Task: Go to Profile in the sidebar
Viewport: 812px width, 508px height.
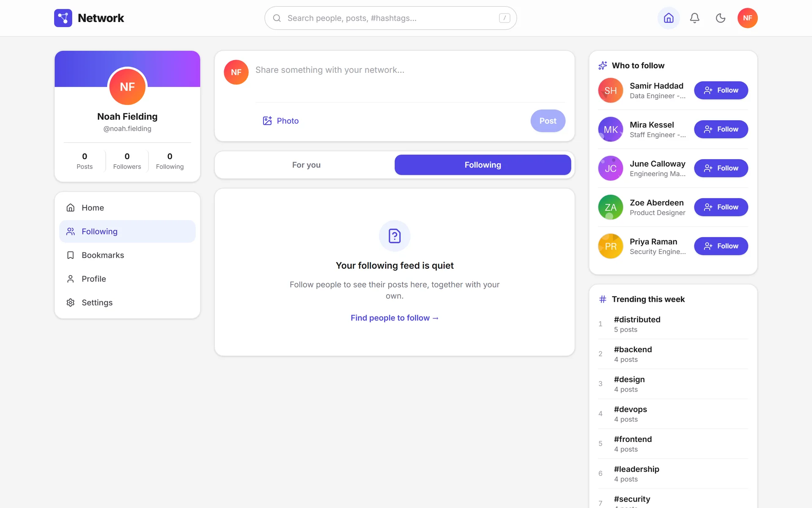Action: click(x=127, y=279)
